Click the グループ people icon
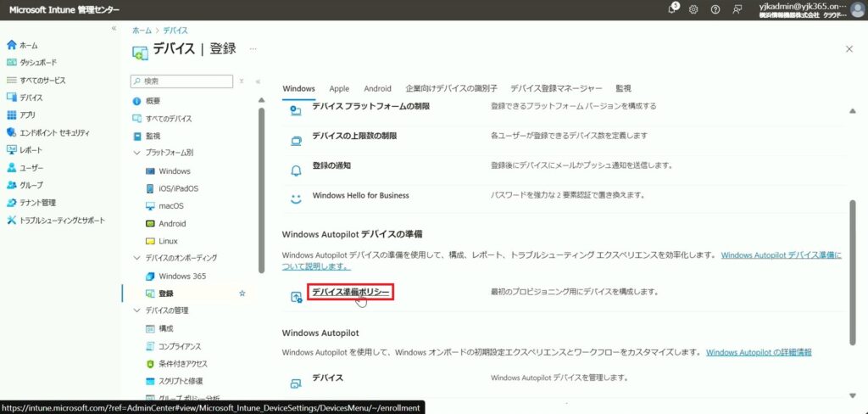 tap(12, 185)
